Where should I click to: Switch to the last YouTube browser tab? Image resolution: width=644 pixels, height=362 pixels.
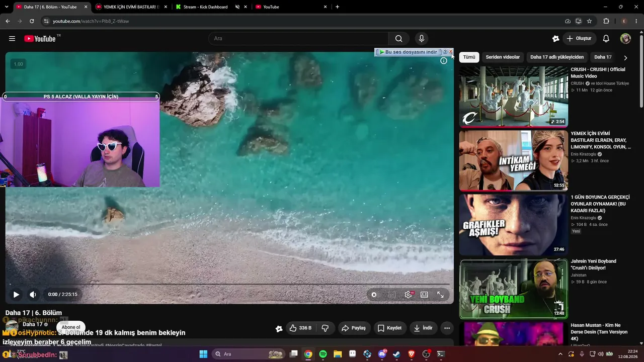pos(291,7)
